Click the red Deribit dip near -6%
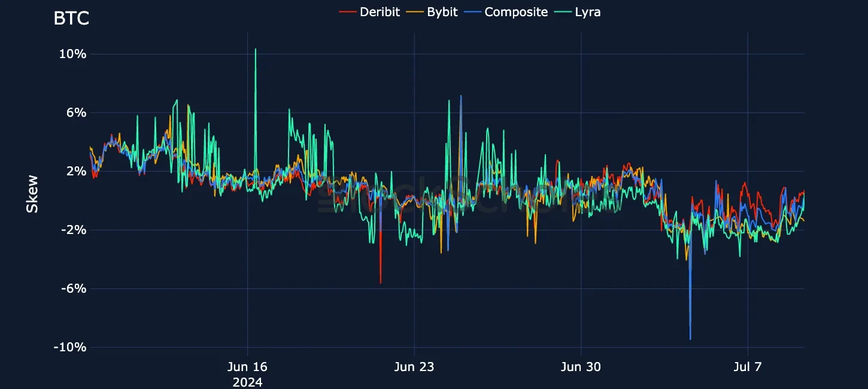Image resolution: width=868 pixels, height=389 pixels. (x=380, y=282)
